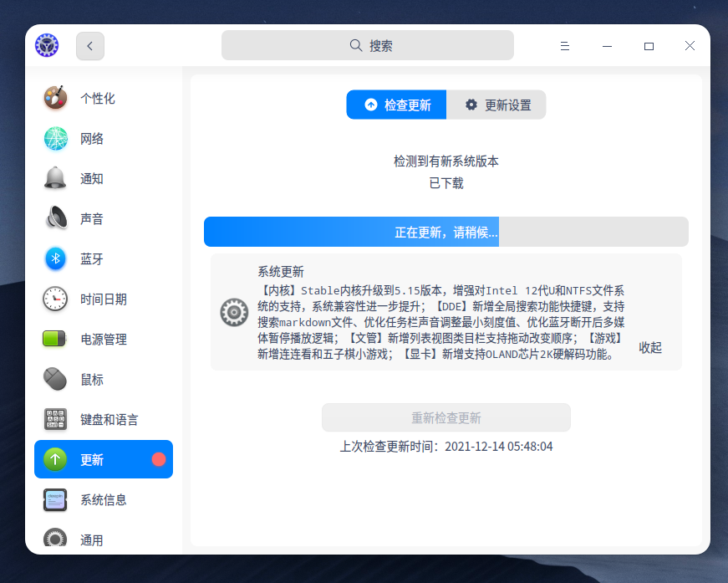
Task: Select 更新 sidebar label
Action: pos(92,460)
